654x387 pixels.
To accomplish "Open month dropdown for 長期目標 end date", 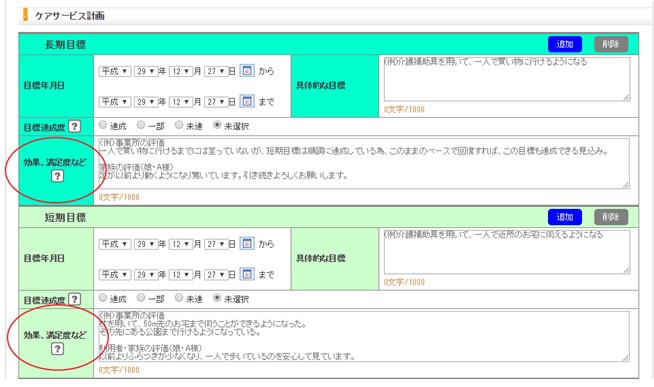I will [181, 102].
